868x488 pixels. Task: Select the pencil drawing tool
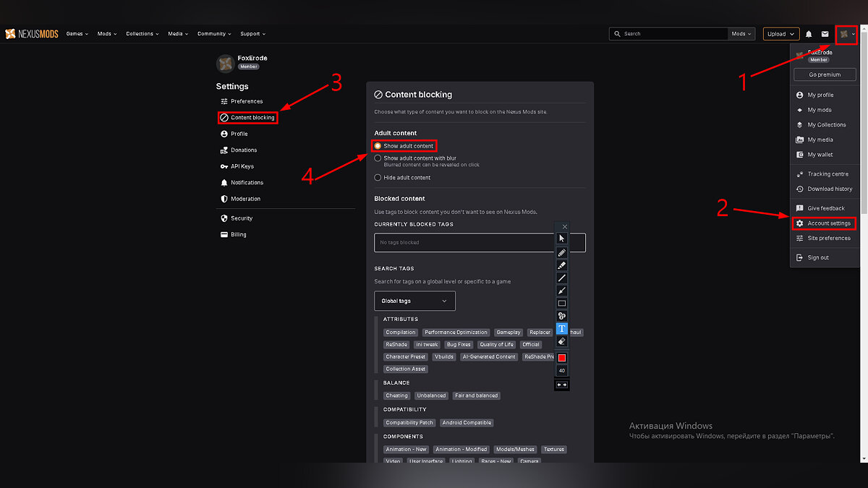[x=562, y=252]
